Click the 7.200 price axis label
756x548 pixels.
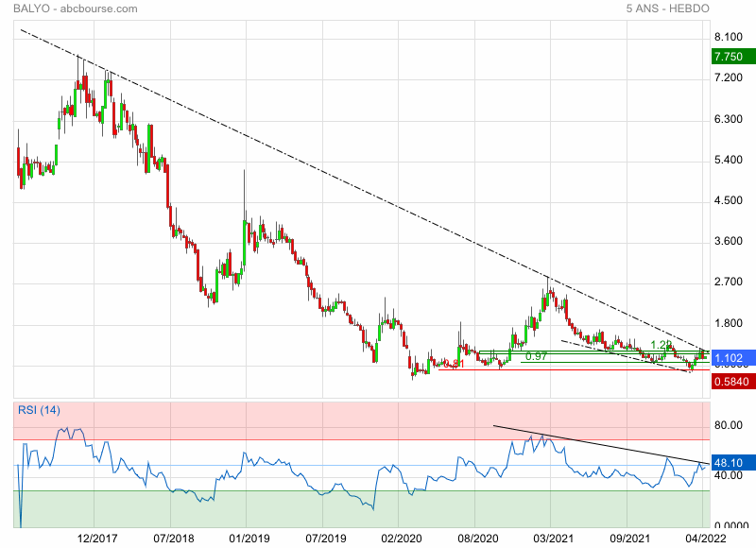coord(729,77)
